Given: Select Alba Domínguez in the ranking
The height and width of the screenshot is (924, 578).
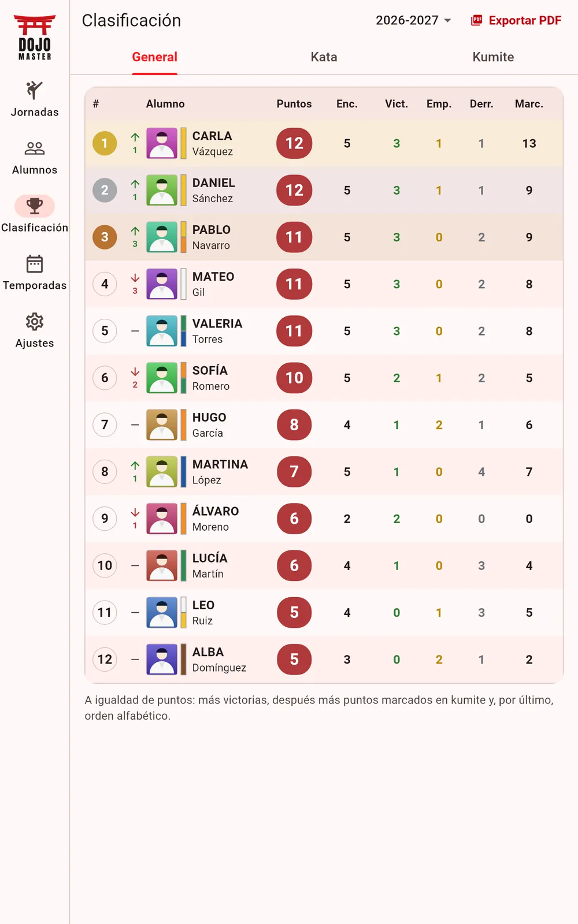Looking at the screenshot, I should tap(324, 660).
